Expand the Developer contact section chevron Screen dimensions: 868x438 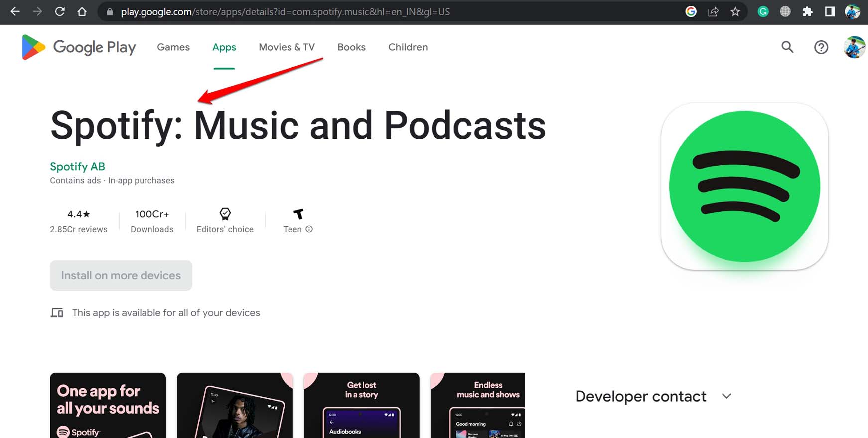point(726,396)
